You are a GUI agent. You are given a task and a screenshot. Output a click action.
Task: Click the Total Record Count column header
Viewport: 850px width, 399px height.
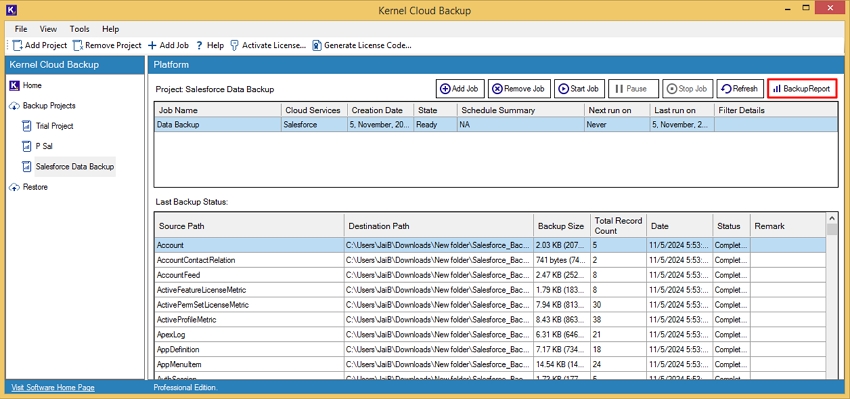pos(618,226)
